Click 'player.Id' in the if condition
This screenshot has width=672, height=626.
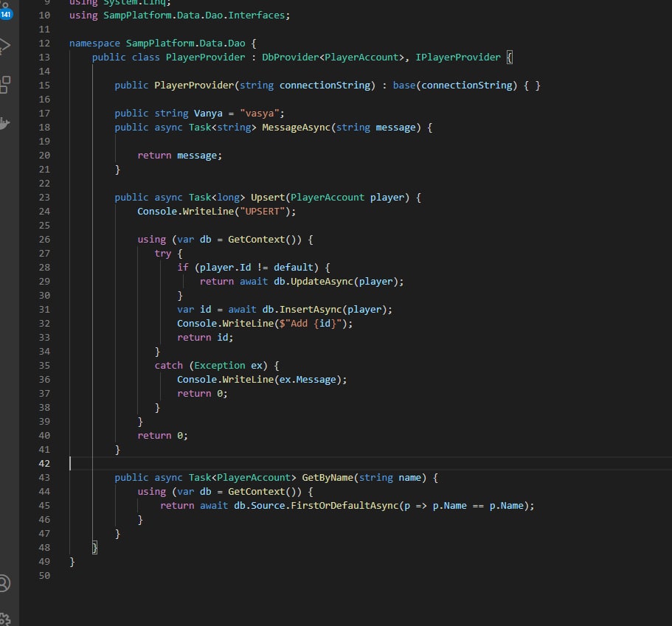226,268
